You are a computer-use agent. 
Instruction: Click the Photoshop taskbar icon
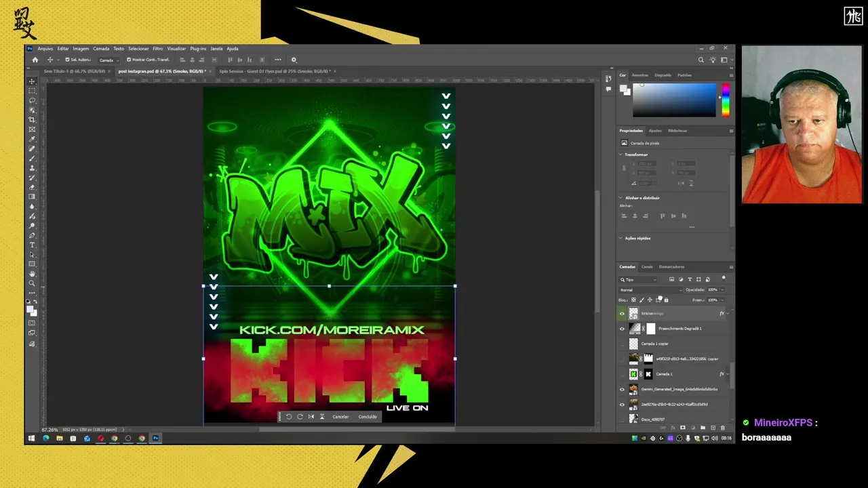coord(155,439)
